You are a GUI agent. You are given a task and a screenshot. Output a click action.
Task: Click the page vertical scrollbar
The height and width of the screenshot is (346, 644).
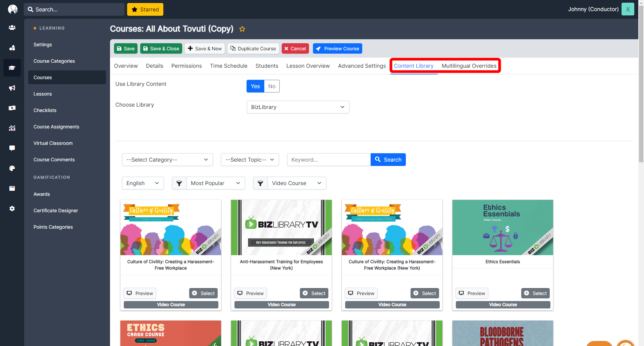coord(641,84)
